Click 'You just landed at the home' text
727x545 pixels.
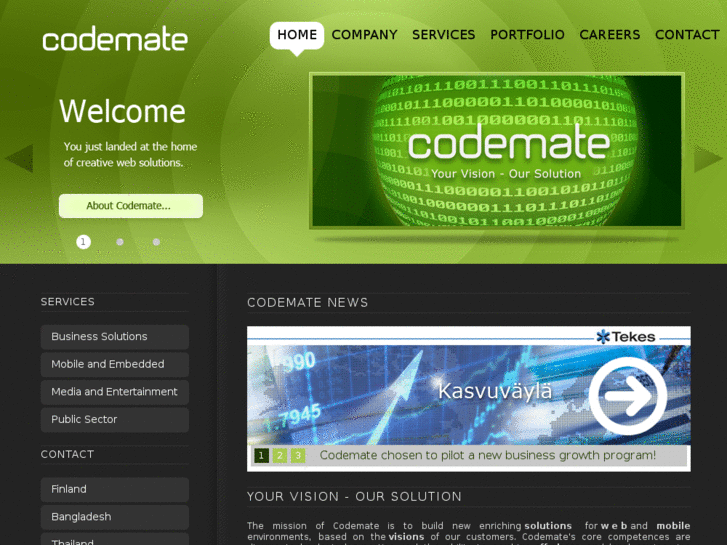[130, 147]
